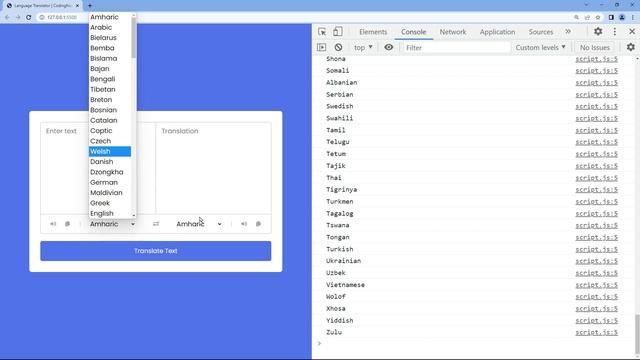Click the source text speaker icon

click(x=53, y=224)
